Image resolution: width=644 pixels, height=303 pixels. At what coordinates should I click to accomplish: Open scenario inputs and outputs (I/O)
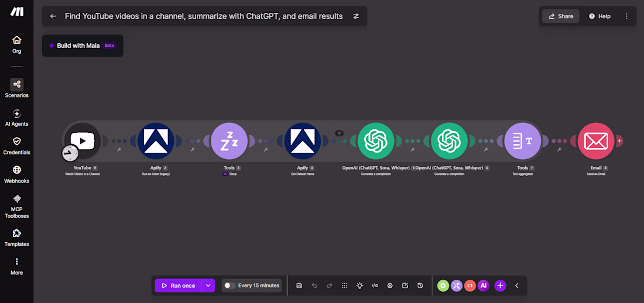[x=375, y=285]
